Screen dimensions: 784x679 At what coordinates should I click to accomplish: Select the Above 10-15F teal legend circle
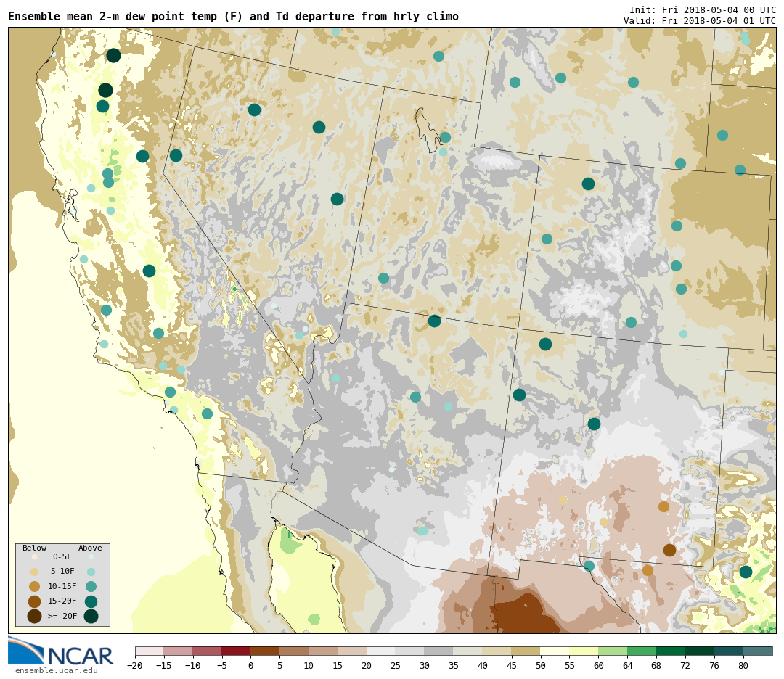pyautogui.click(x=91, y=587)
